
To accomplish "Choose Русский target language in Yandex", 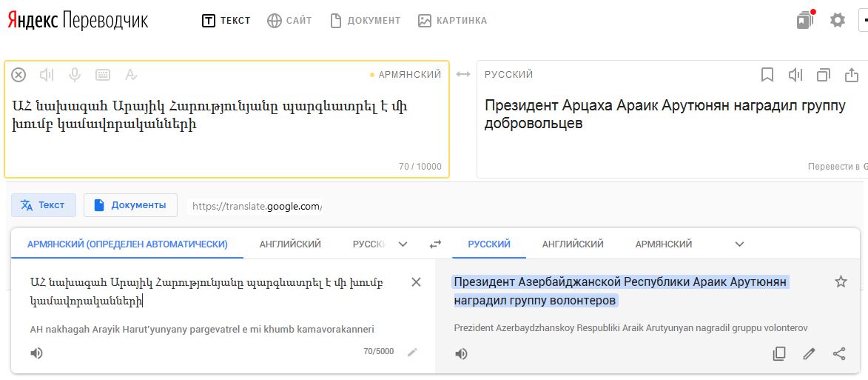I will pyautogui.click(x=508, y=74).
